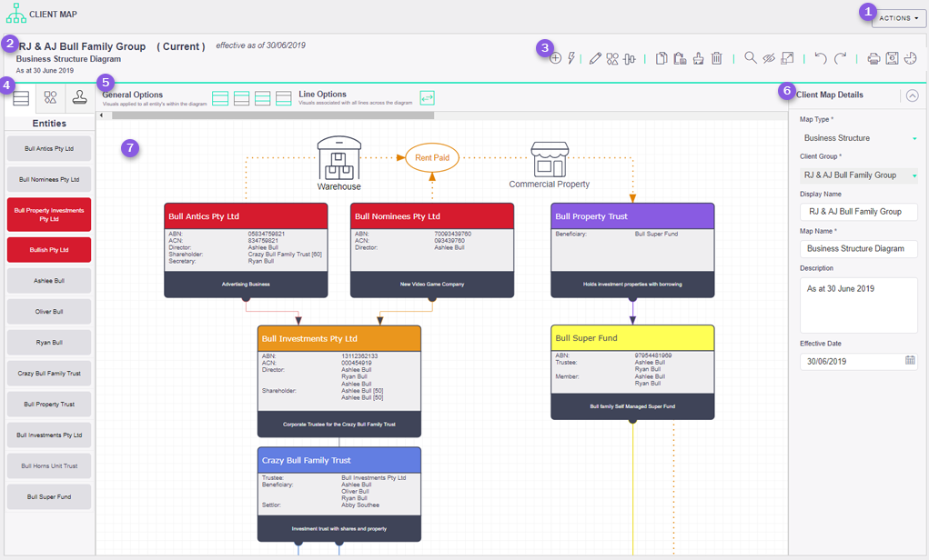
Task: Select Bull Property Investments Pty Ltd entity
Action: (x=49, y=215)
